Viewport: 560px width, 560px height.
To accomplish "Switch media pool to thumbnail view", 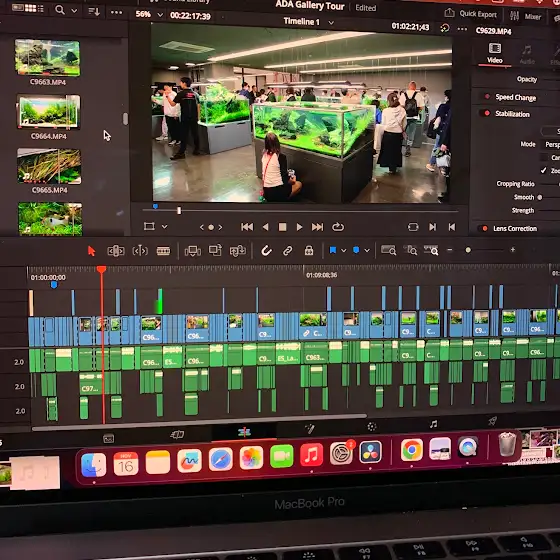I will [x=30, y=8].
